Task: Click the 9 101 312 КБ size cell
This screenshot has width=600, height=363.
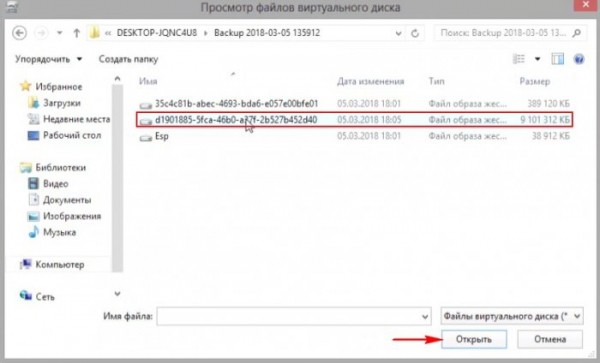Action: point(545,120)
